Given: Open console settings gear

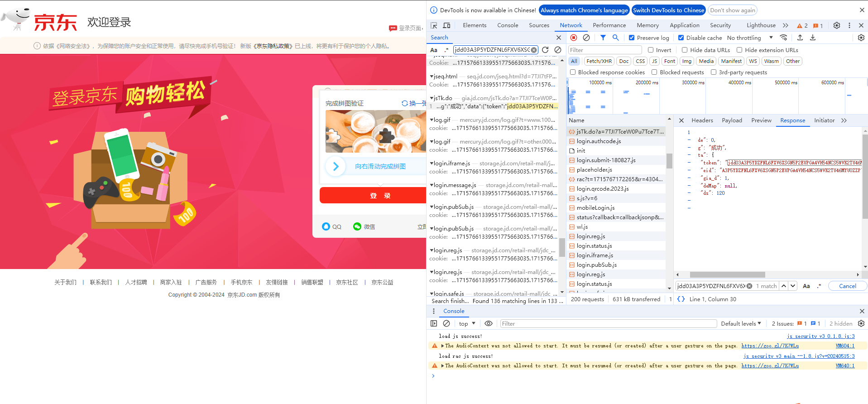Looking at the screenshot, I should 861,323.
